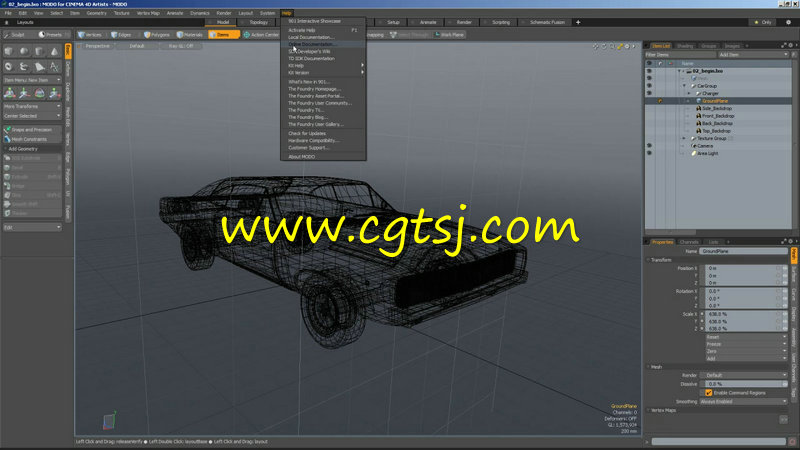Select the Cube primitive tool
Screen dimensions: 800x450
click(x=9, y=51)
